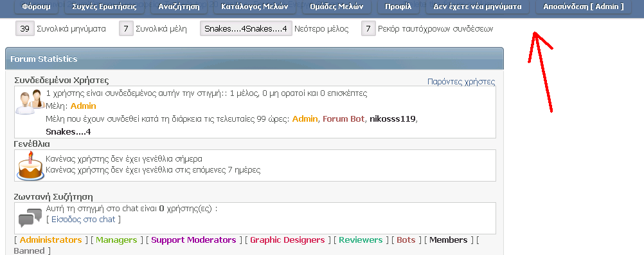Open the Forum Bot member profile
The image size is (644, 255).
click(x=344, y=119)
